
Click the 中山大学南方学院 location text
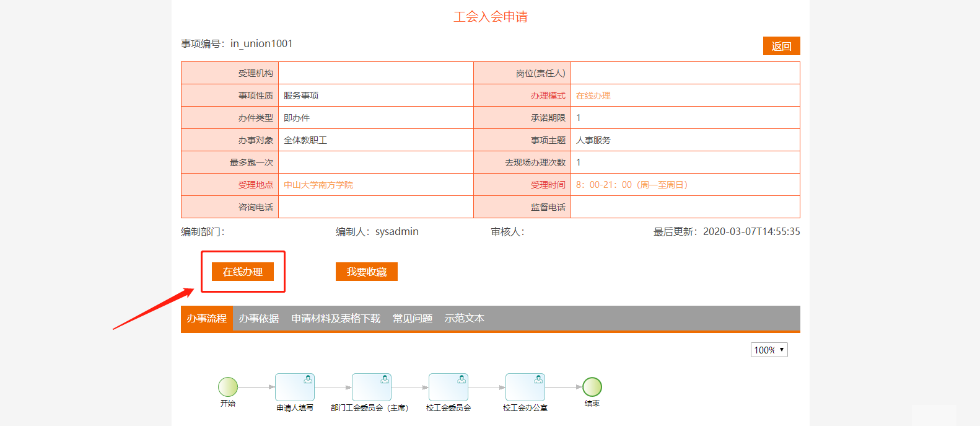tap(318, 185)
